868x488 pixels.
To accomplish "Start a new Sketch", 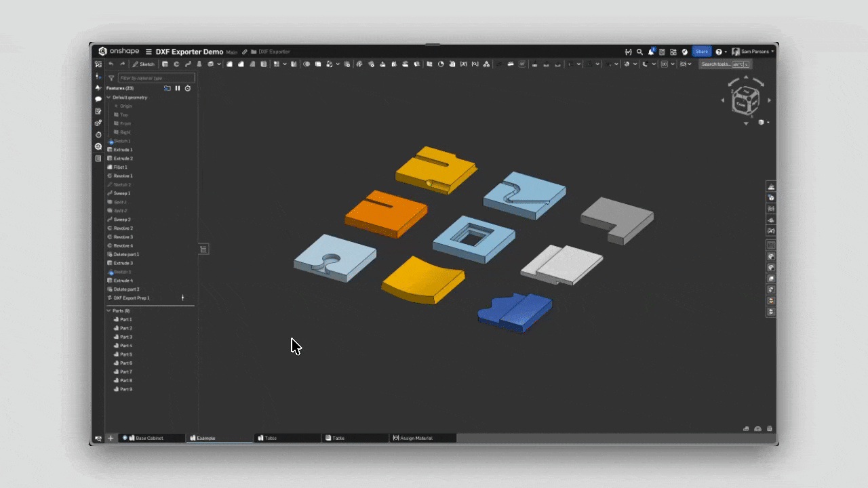I will coord(144,64).
